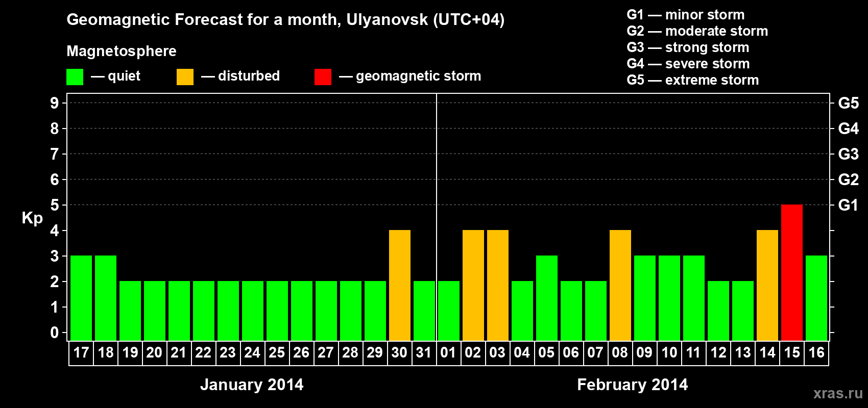
Task: Select the green bar for February 09
Action: [x=645, y=298]
